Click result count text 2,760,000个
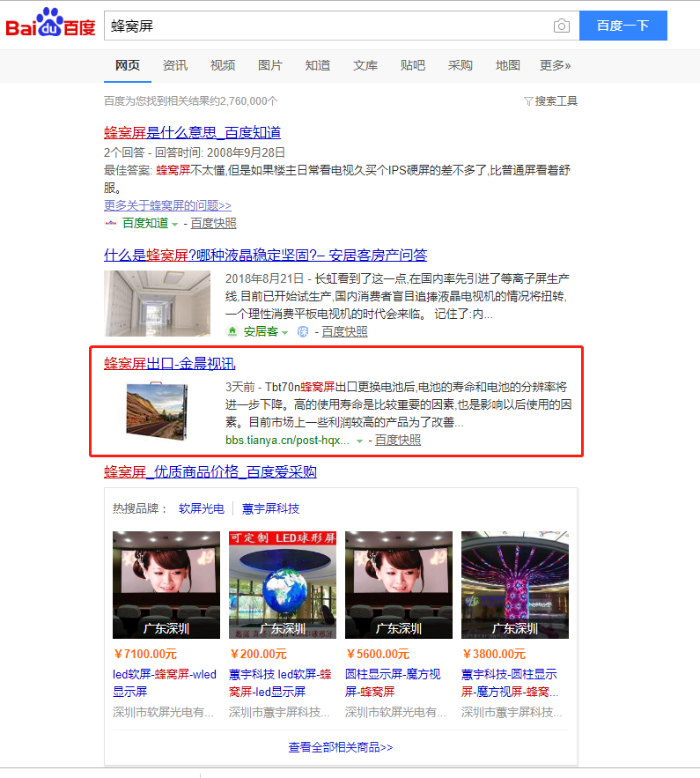Viewport: 700px width, 778px height. click(x=249, y=101)
